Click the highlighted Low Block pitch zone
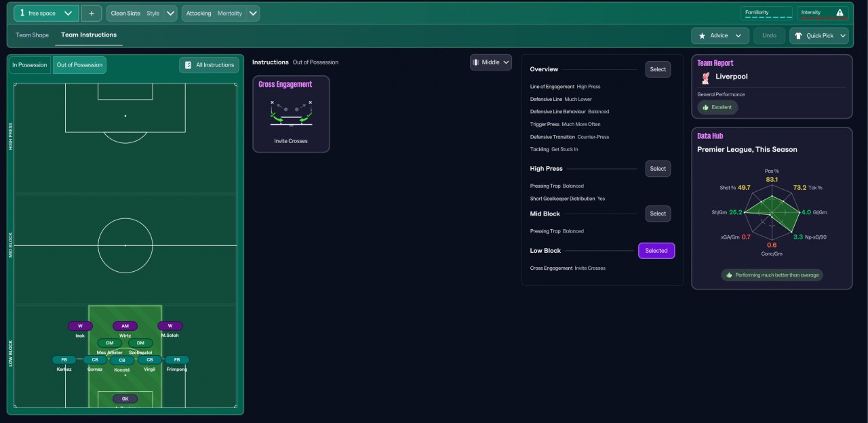868x423 pixels. (x=125, y=356)
